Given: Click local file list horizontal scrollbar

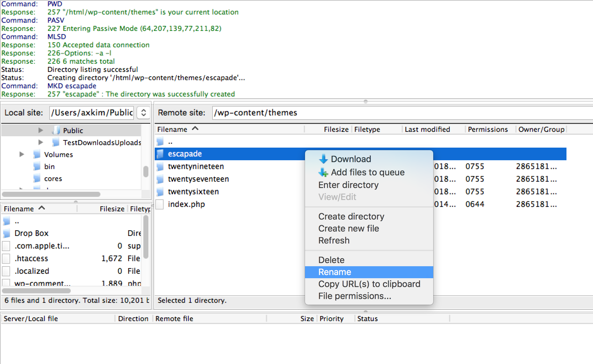Looking at the screenshot, I should 36,291.
